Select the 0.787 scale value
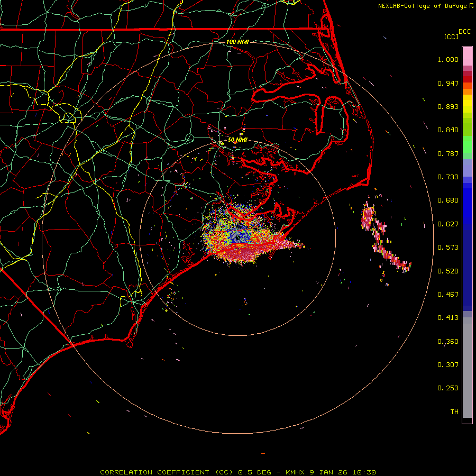476x476 pixels. (448, 153)
